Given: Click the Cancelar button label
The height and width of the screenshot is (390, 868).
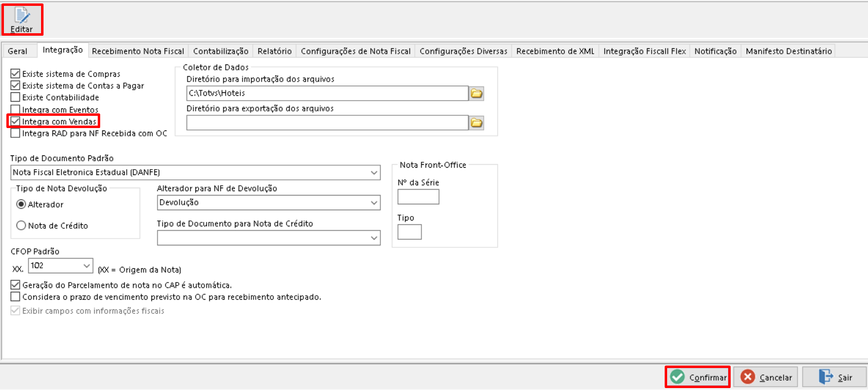Looking at the screenshot, I should pos(776,378).
